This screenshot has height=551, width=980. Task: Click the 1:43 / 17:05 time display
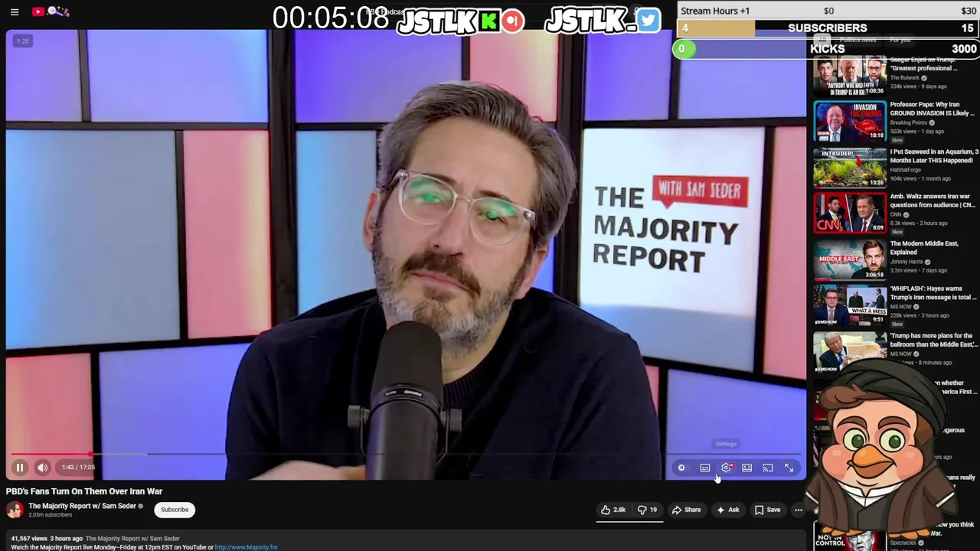(x=78, y=468)
